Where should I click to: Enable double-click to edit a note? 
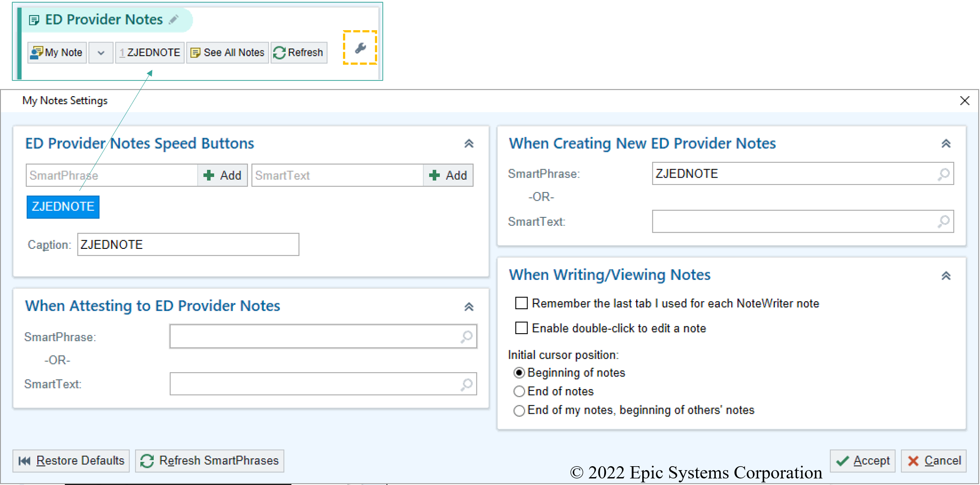pos(521,328)
